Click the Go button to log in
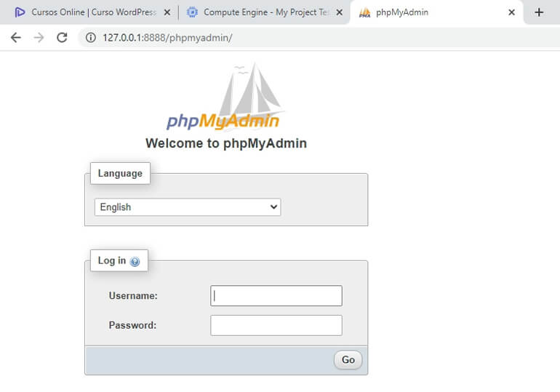560x392 pixels. 348,360
